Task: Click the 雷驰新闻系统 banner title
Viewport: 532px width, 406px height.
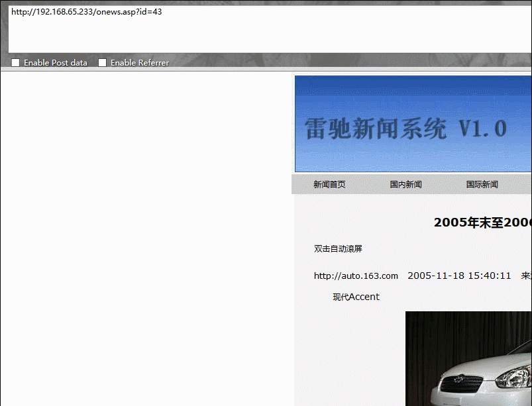Action: point(376,128)
